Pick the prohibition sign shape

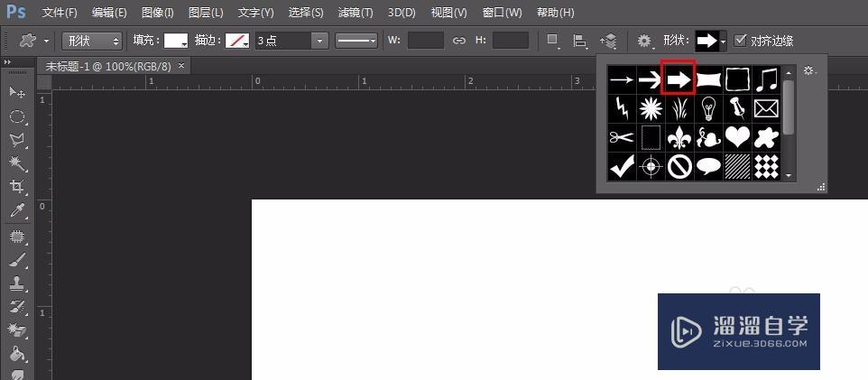[679, 166]
